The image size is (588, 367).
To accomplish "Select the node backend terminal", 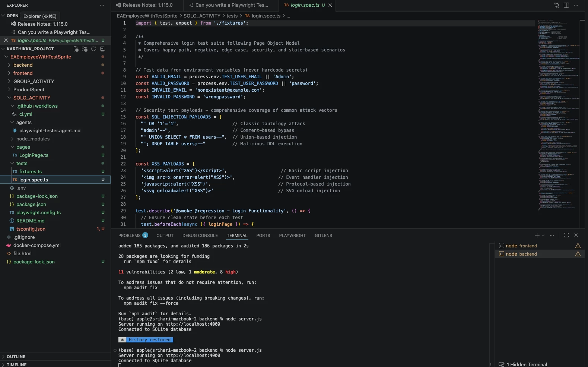I will click(540, 254).
